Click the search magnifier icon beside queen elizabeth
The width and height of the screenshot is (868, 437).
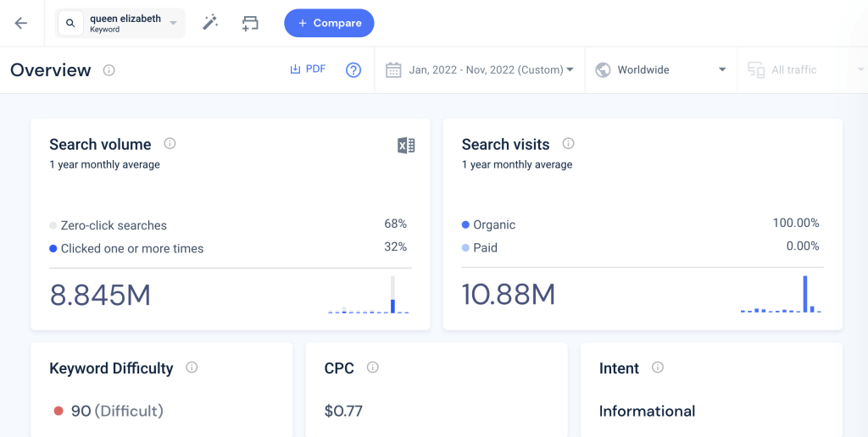click(x=70, y=23)
